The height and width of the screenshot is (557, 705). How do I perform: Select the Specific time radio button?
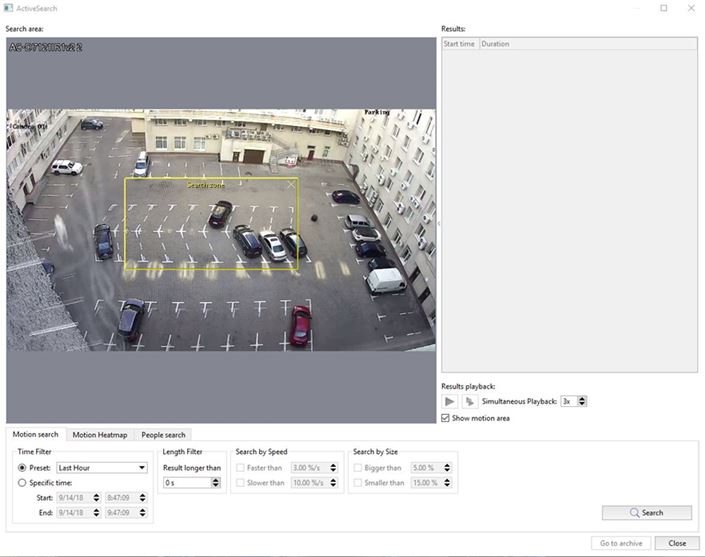23,483
